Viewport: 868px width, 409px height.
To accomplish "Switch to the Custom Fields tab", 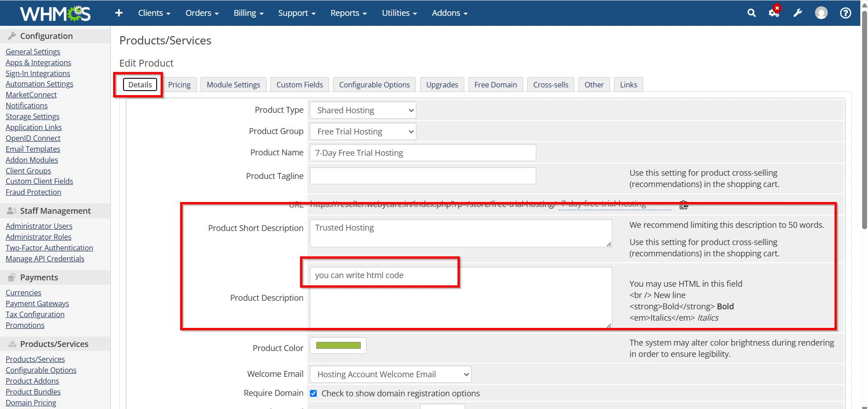I will coord(300,85).
